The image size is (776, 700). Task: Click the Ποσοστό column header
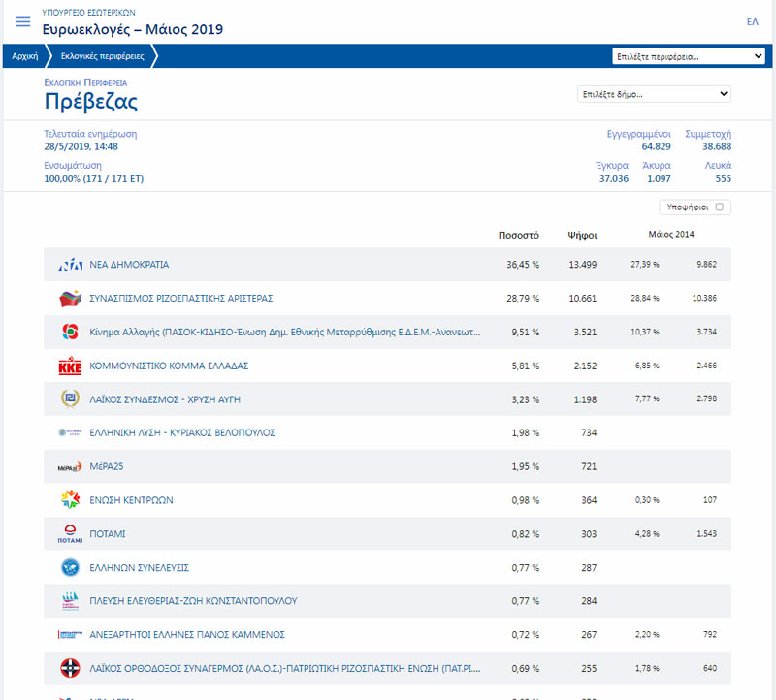tap(518, 234)
